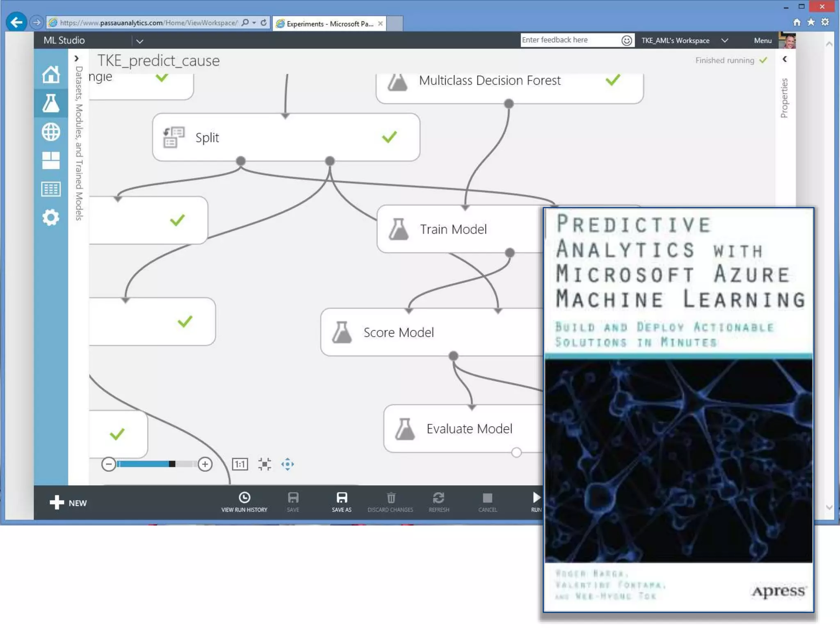The image size is (840, 630).
Task: Select the Experiments browser tab
Action: (x=330, y=24)
